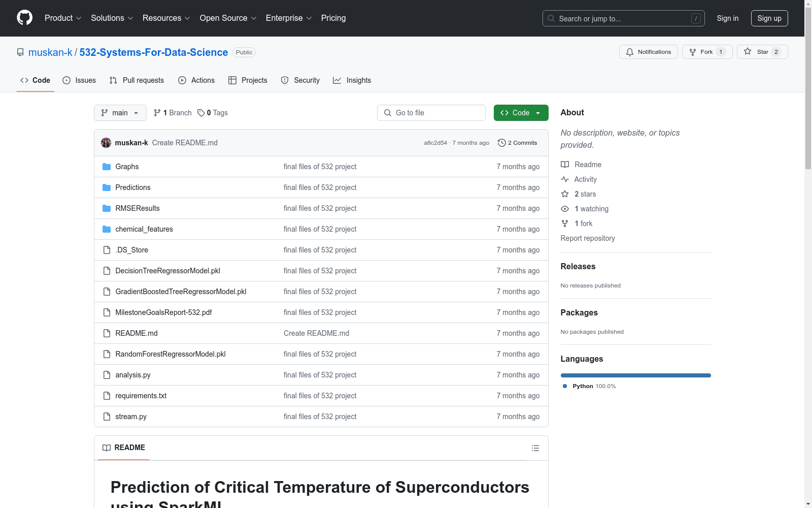
Task: Open GradientBoostedTreeRegressorModel.pkl file
Action: (x=181, y=292)
